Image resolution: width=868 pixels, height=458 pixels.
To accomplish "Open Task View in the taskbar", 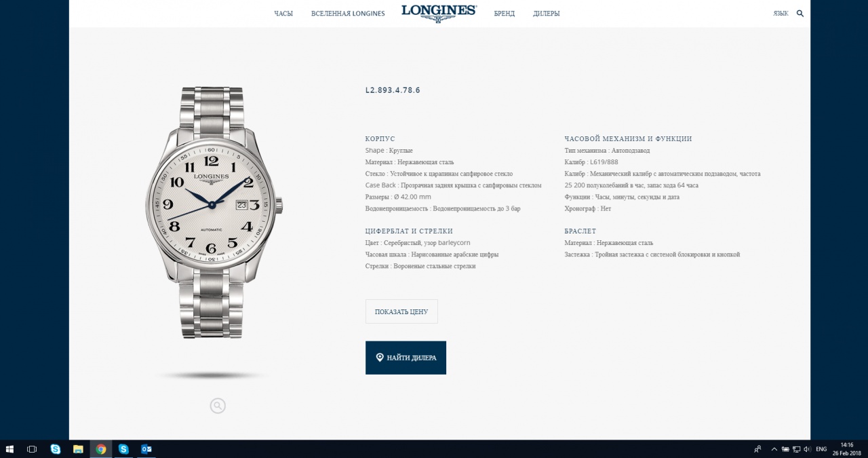I will (31, 449).
